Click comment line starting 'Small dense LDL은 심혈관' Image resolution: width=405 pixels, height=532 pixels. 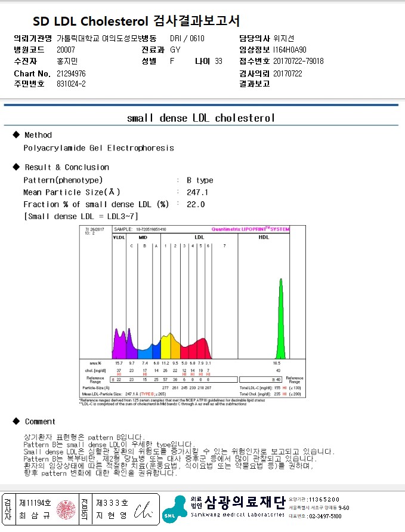click(179, 451)
